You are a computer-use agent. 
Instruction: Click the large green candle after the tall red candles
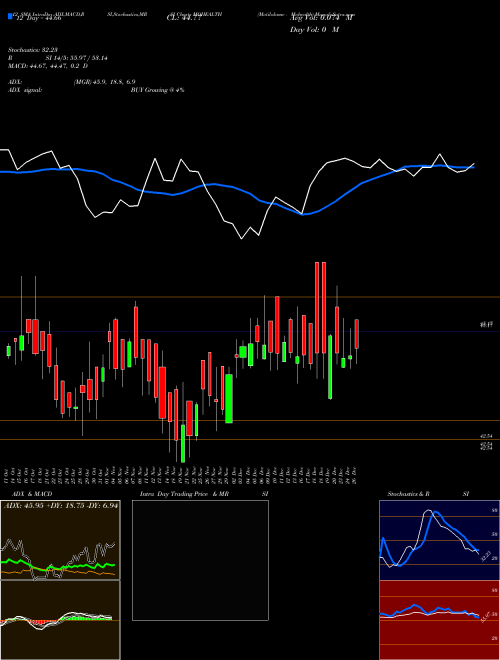tap(330, 367)
